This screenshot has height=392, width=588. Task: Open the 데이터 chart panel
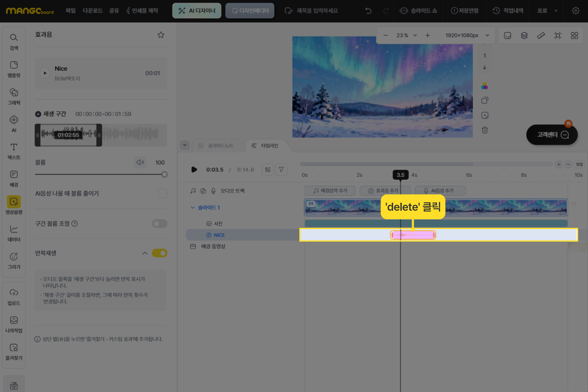14,233
